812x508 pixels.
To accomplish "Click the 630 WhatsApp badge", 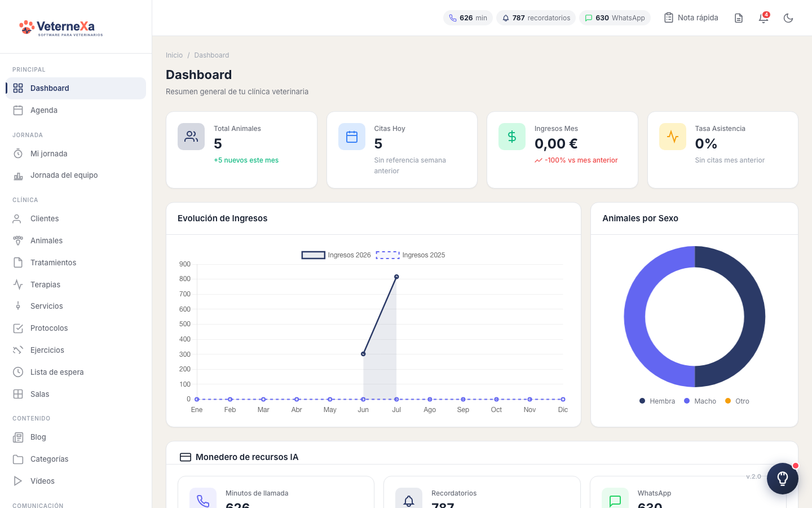I will 615,18.
